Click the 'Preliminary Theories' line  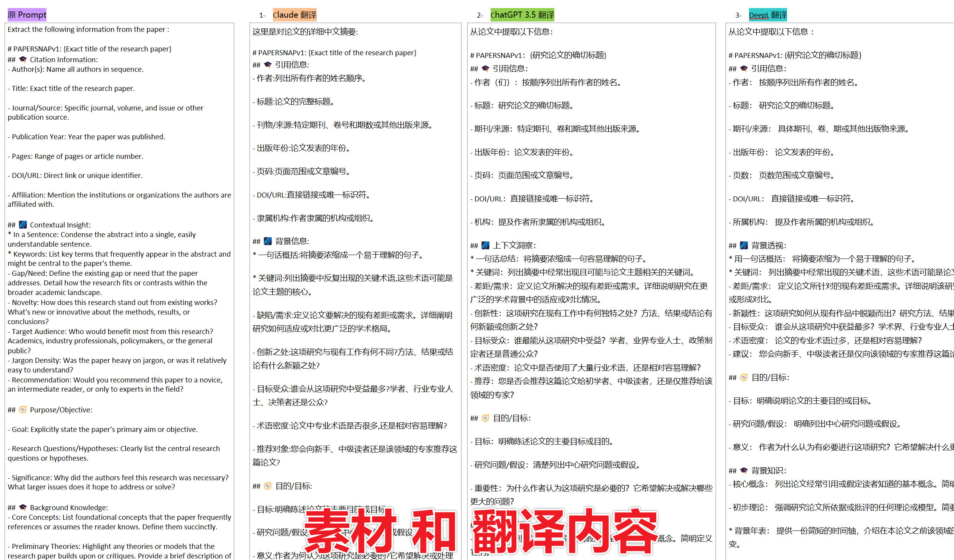point(119,551)
